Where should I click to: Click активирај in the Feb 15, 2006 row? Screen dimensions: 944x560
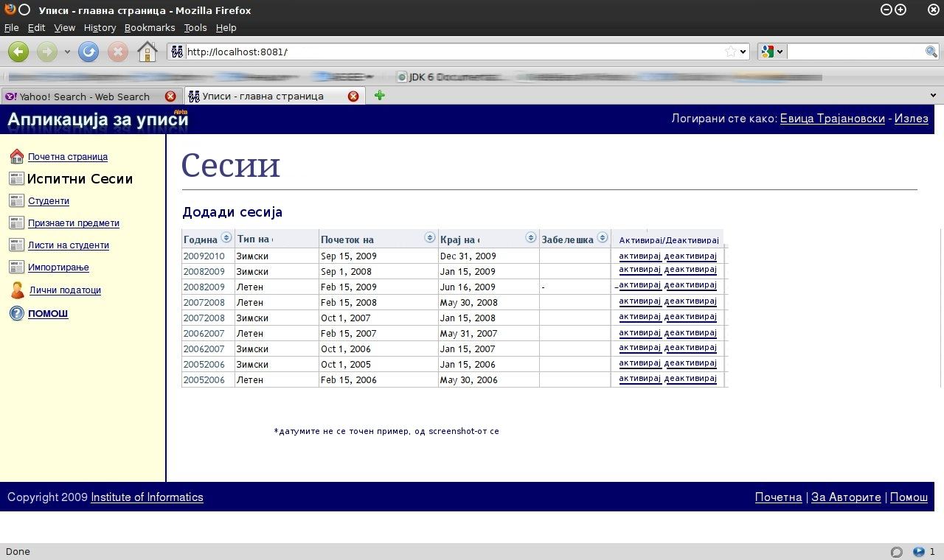pyautogui.click(x=639, y=379)
